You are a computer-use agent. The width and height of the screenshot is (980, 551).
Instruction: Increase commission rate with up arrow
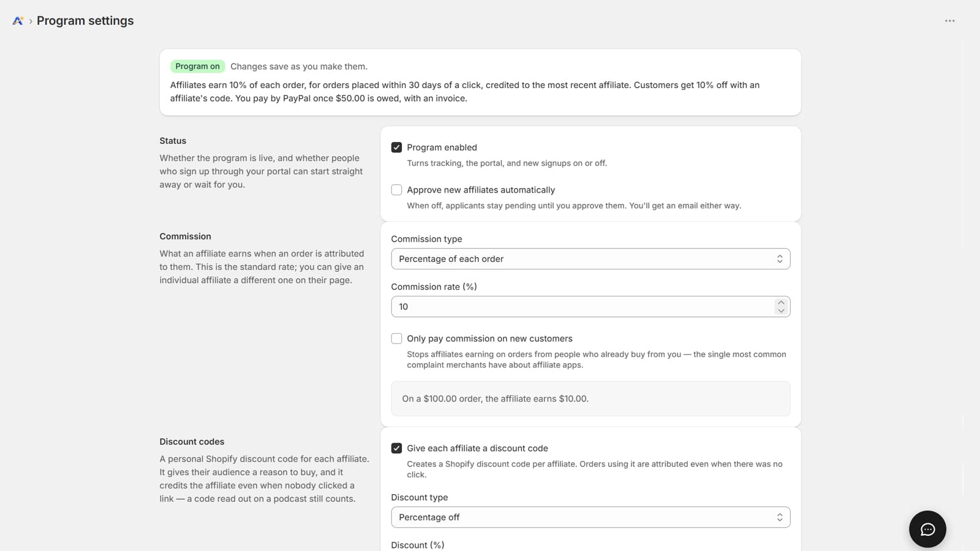pos(780,302)
